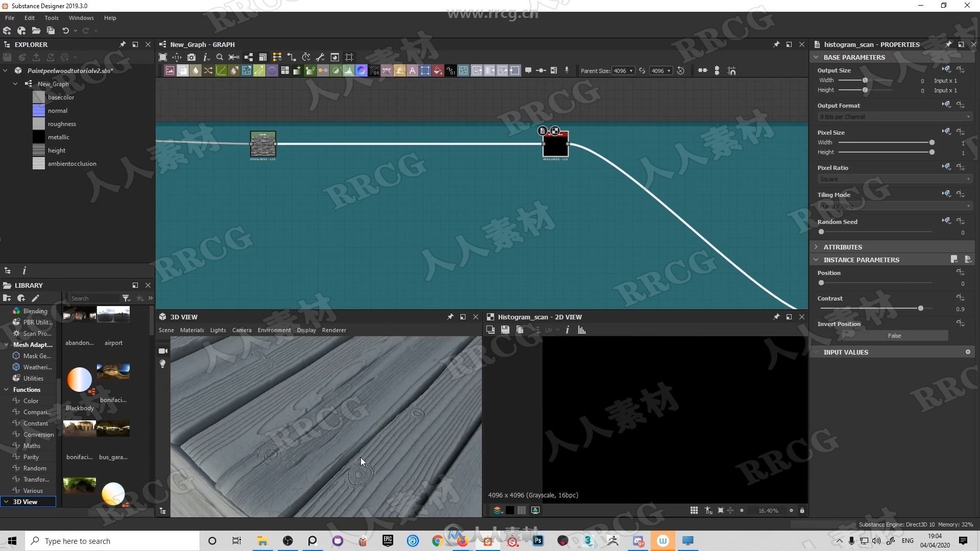Pin the 3D View panel
This screenshot has width=980, height=551.
[450, 317]
